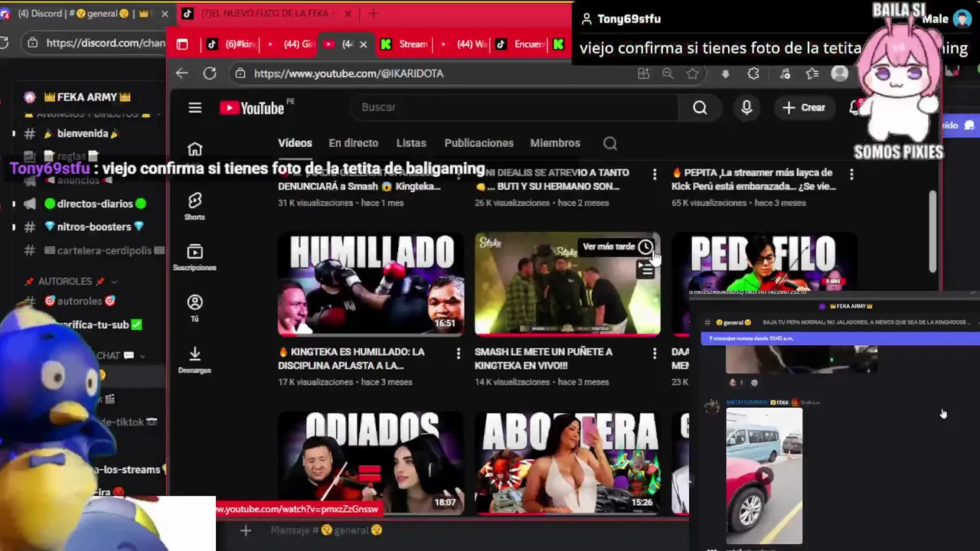The width and height of the screenshot is (980, 551).
Task: Search within the channel using the magnifier icon
Action: 610,143
